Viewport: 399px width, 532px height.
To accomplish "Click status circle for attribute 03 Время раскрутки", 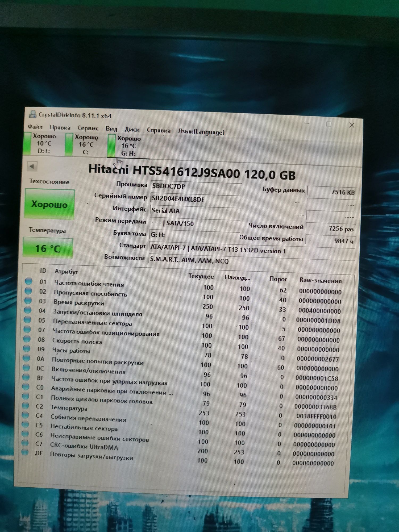I will (28, 300).
